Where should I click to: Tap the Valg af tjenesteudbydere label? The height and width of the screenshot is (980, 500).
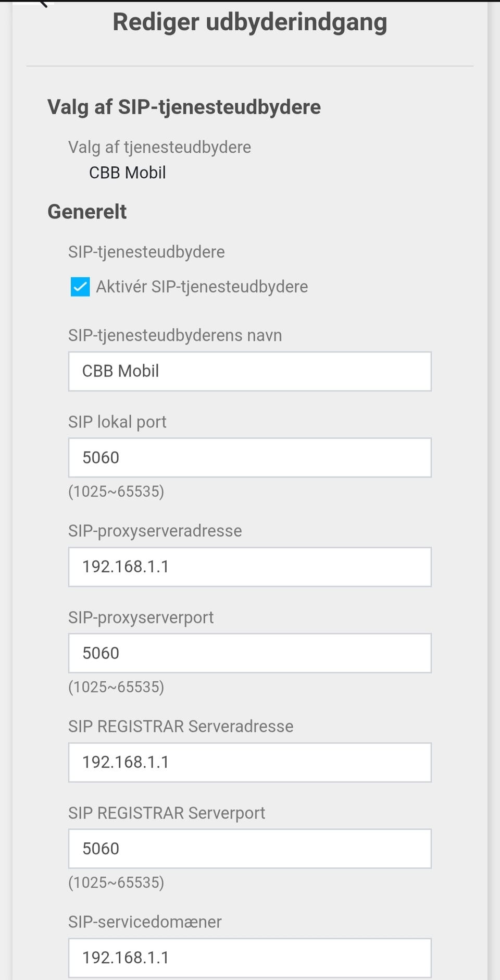point(159,147)
